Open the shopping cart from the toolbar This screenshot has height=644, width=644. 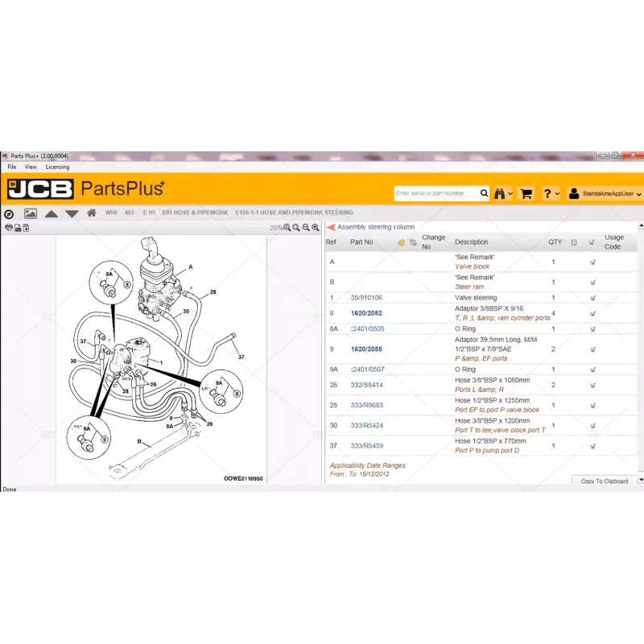(x=526, y=193)
